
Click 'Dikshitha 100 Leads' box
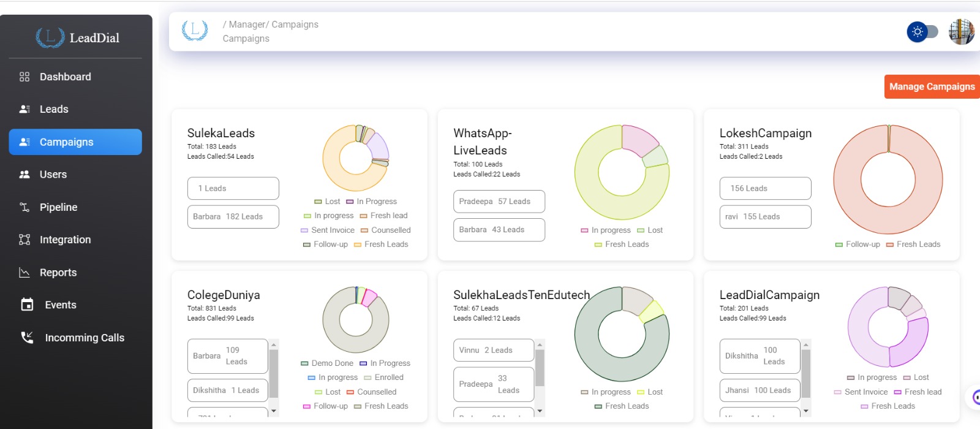tap(760, 356)
